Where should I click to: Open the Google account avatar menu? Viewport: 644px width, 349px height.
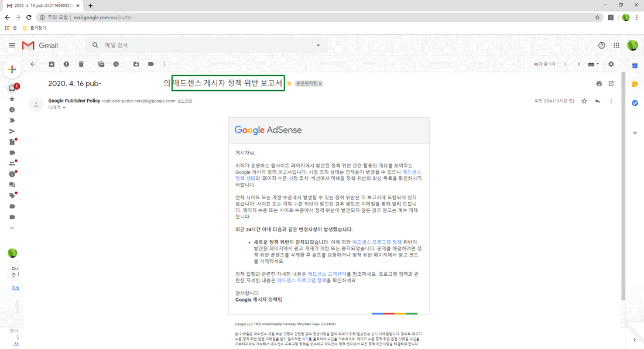click(632, 45)
